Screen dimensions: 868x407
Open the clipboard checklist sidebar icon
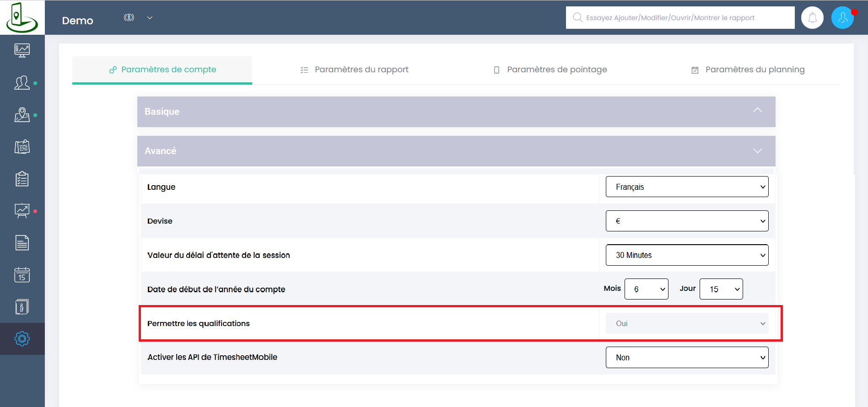[x=22, y=179]
